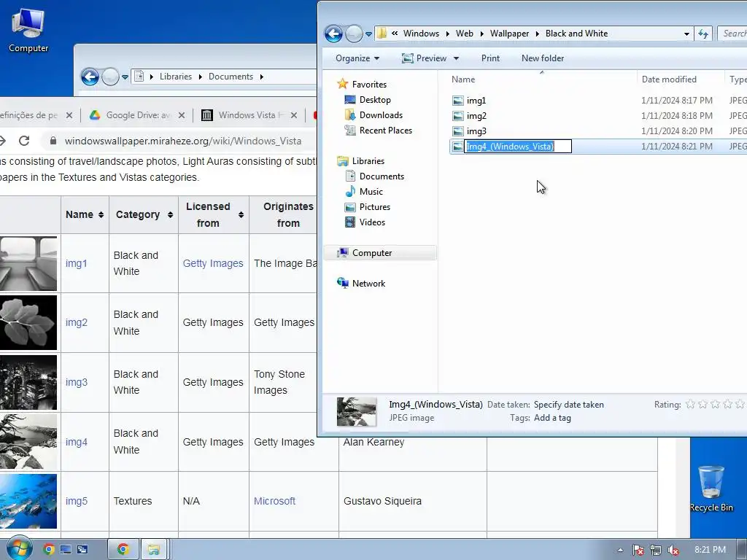Click Libraries breadcrumb in Documents window
Viewport: 747px width, 560px height.
coord(175,76)
